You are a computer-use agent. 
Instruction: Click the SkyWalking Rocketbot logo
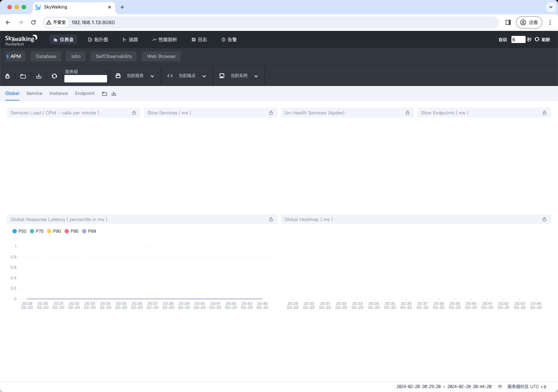coord(21,40)
